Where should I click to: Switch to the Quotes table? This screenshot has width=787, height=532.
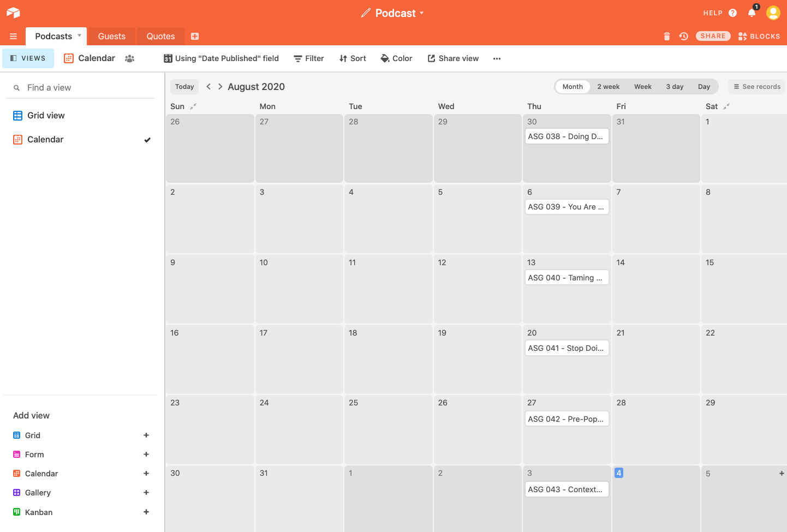(x=160, y=36)
